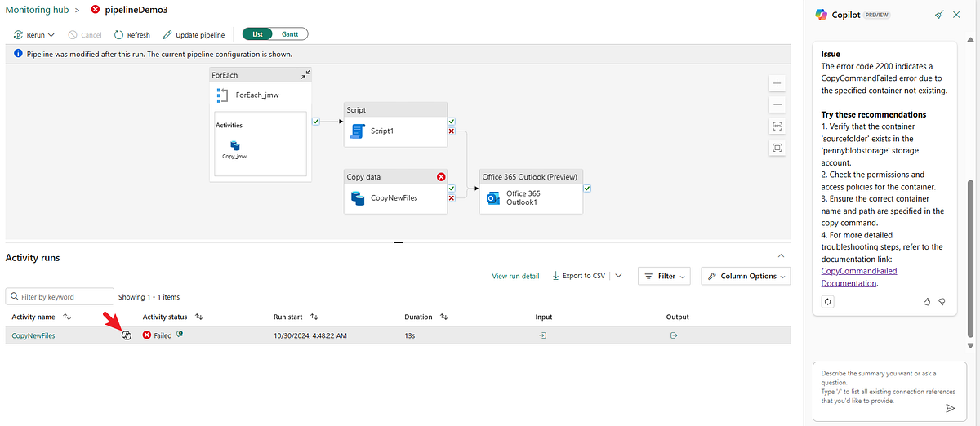Click View run detail link
The image size is (980, 426).
pos(515,276)
